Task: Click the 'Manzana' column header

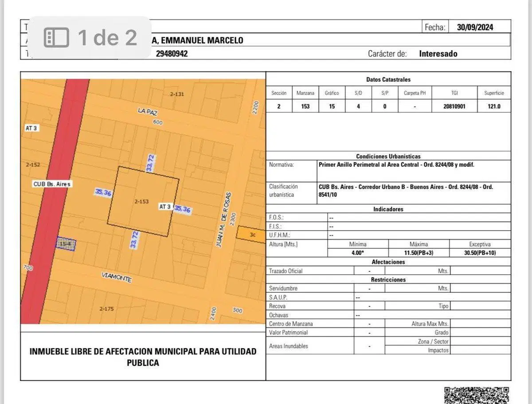Action: pyautogui.click(x=305, y=93)
